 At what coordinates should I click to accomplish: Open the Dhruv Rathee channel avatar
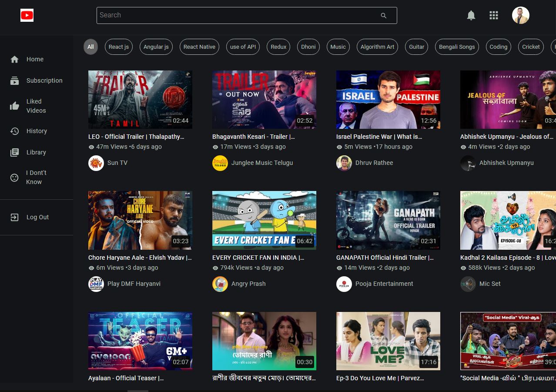point(344,163)
